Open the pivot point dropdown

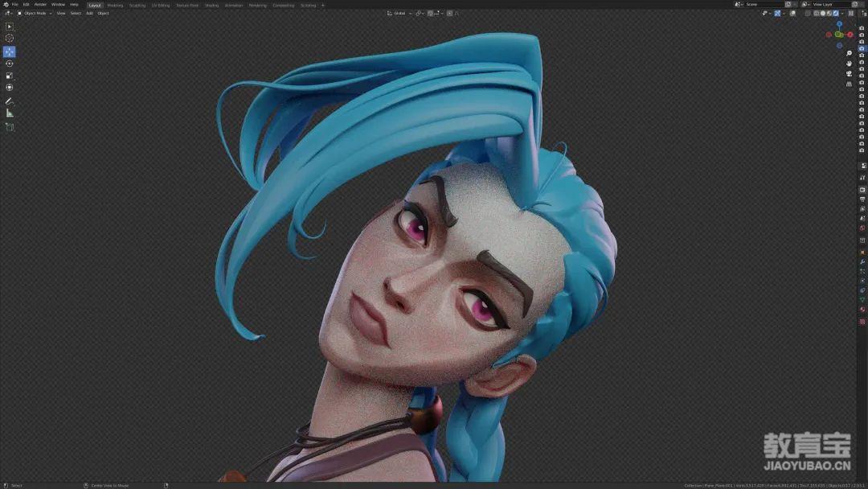click(420, 14)
